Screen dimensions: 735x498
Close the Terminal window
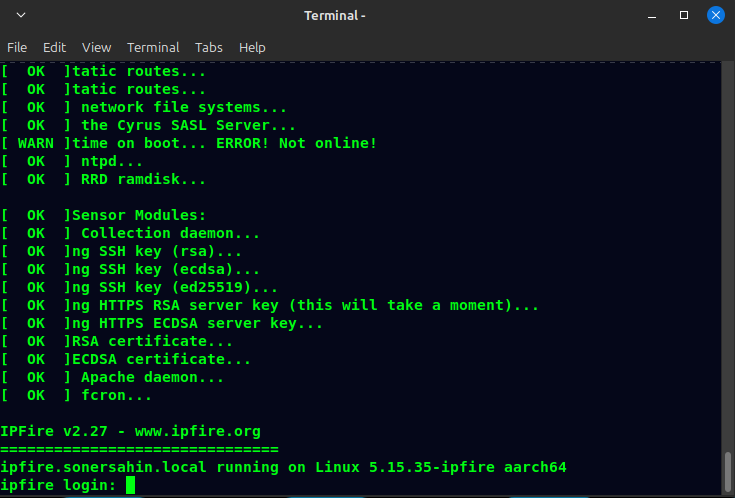(x=715, y=15)
